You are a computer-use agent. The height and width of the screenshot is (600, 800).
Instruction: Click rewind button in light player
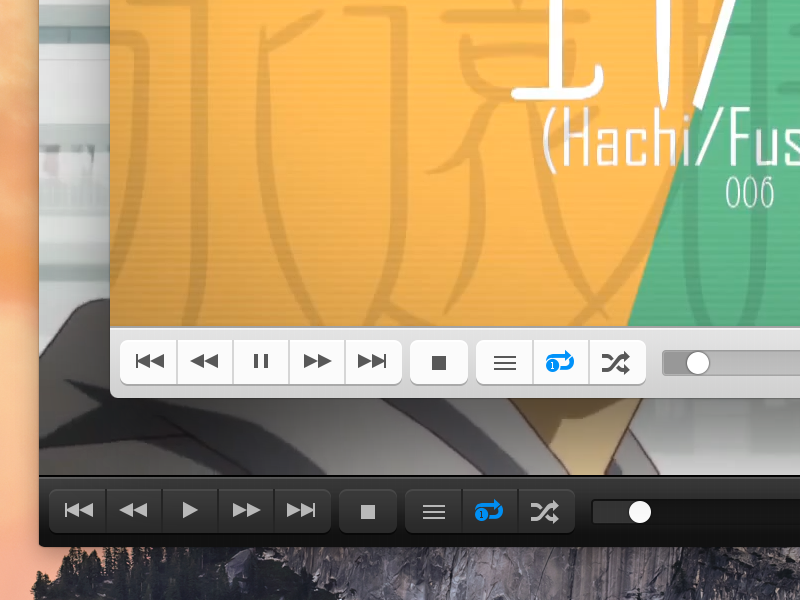[205, 362]
